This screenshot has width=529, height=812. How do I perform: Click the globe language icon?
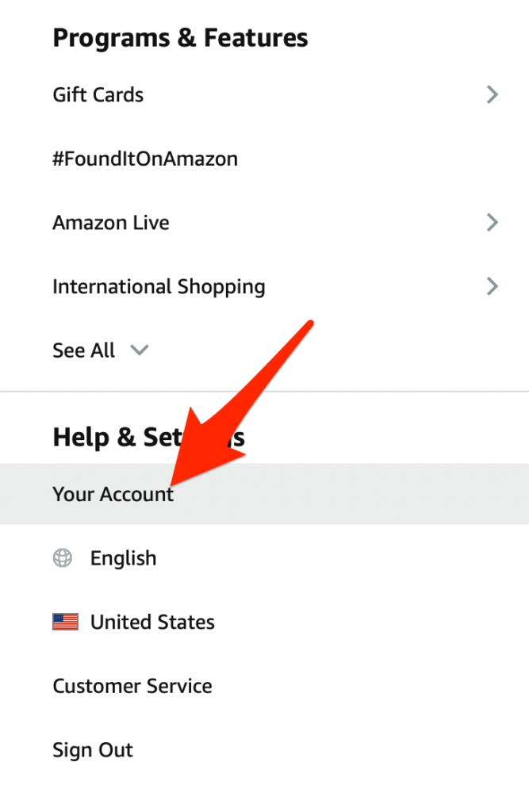tap(62, 558)
